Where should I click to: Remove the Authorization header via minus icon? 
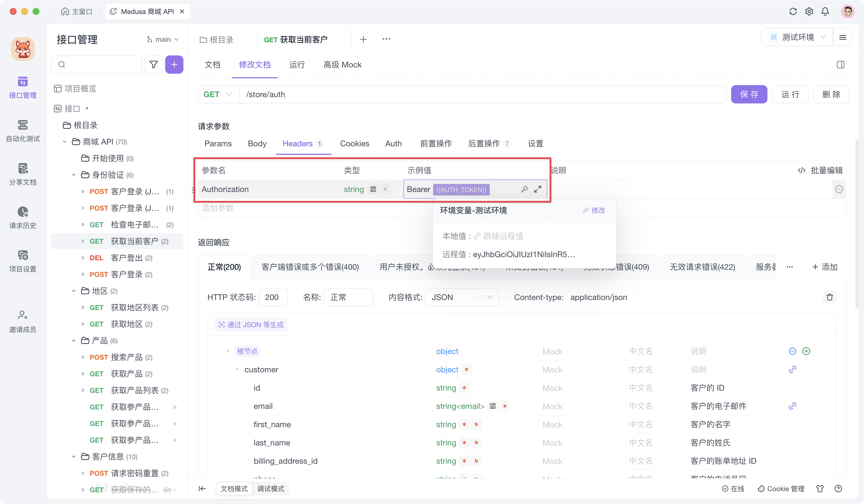[839, 189]
